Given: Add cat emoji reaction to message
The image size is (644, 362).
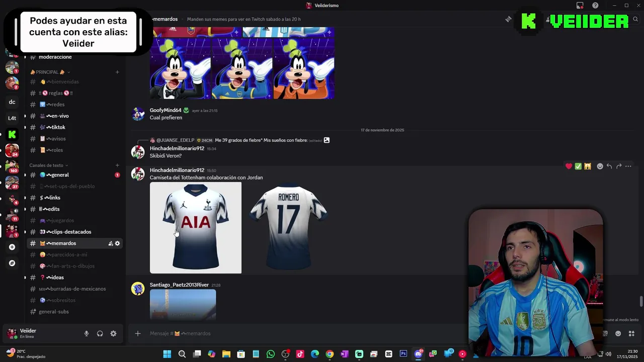Looking at the screenshot, I should point(588,166).
